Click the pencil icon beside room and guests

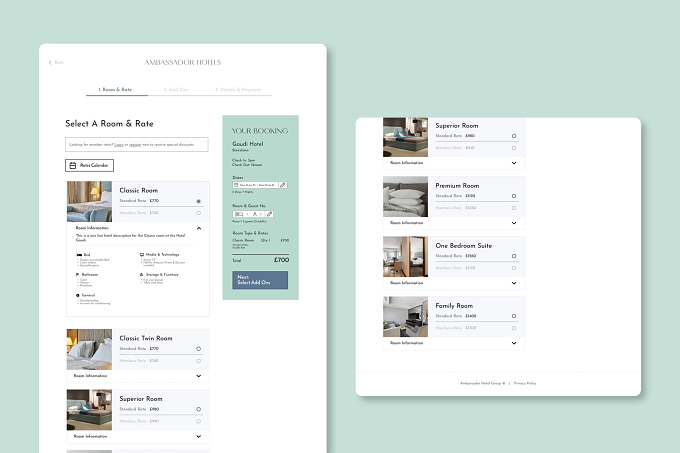[x=269, y=214]
